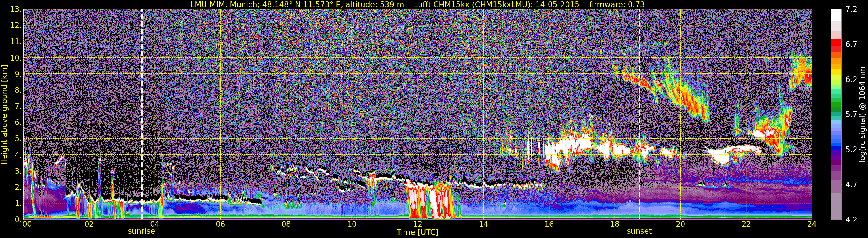Click the '00' time axis tick label

click(27, 224)
